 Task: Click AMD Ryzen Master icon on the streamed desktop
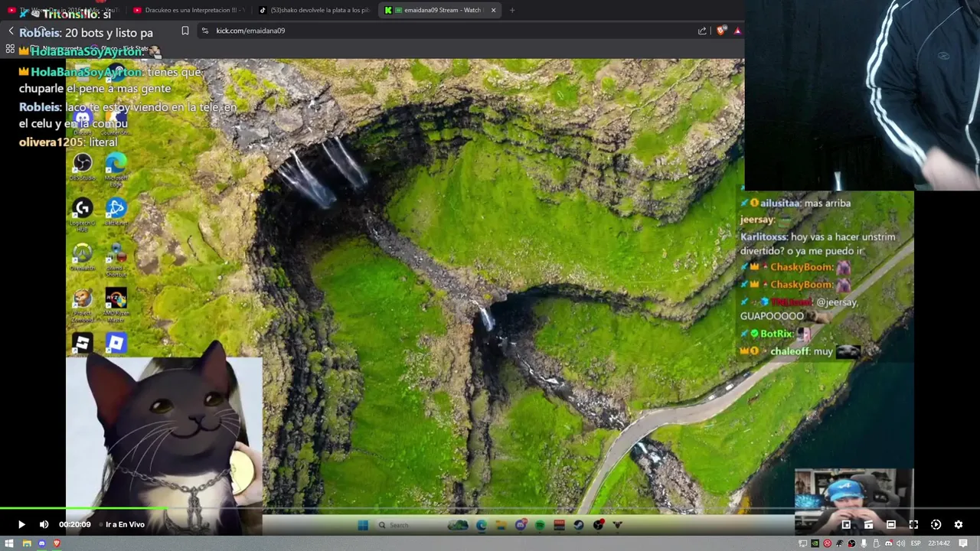click(116, 299)
